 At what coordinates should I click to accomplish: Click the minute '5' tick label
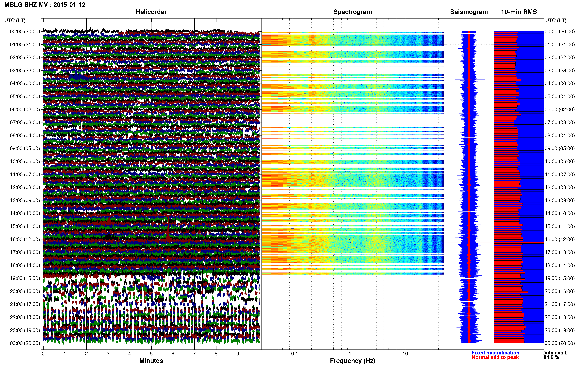click(x=151, y=354)
